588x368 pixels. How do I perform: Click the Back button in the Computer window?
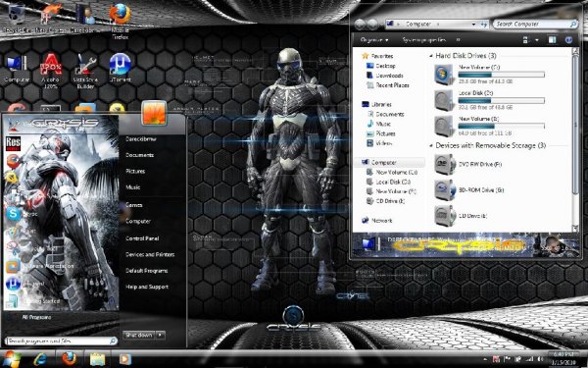click(x=360, y=24)
